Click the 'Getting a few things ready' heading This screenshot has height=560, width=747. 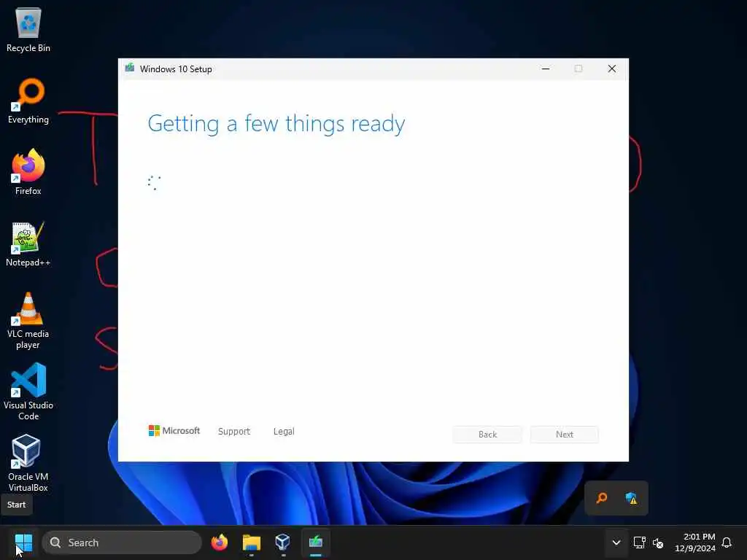pyautogui.click(x=276, y=124)
